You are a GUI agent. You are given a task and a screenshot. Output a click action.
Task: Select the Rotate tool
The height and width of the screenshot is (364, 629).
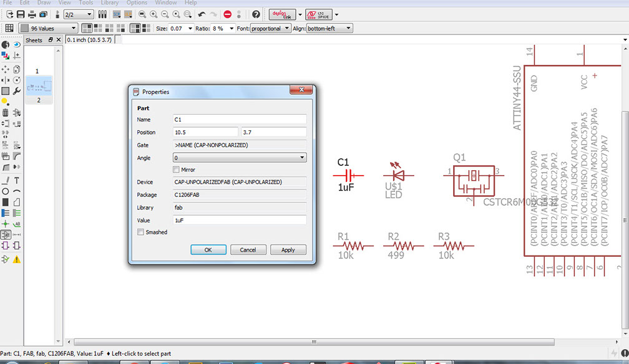[16, 80]
